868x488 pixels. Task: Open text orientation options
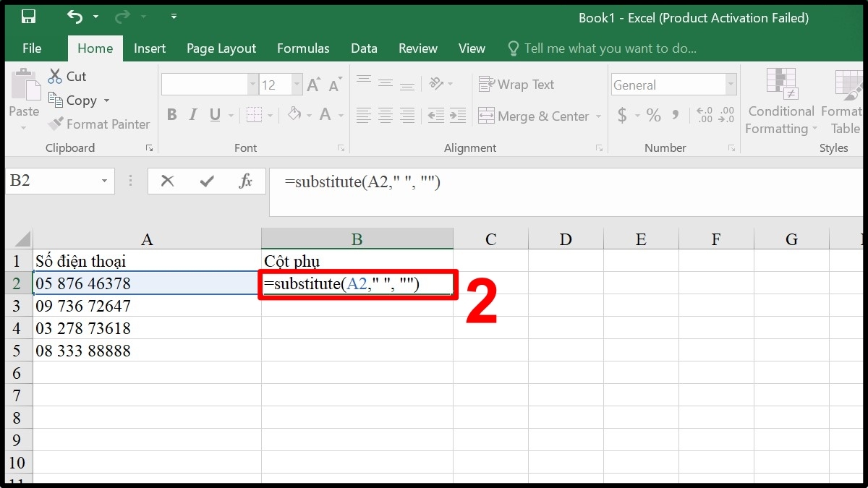pos(440,83)
